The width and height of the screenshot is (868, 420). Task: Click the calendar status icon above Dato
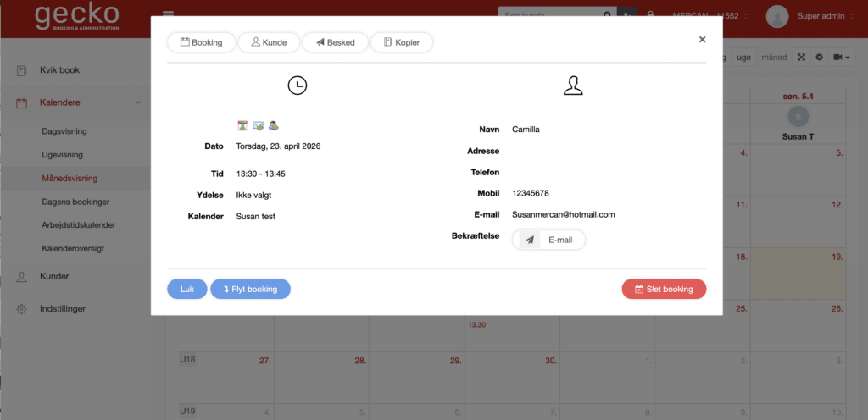[243, 126]
